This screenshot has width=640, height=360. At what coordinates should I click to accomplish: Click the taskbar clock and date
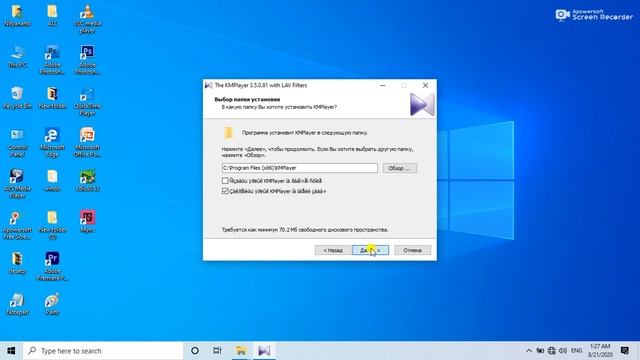click(x=600, y=351)
